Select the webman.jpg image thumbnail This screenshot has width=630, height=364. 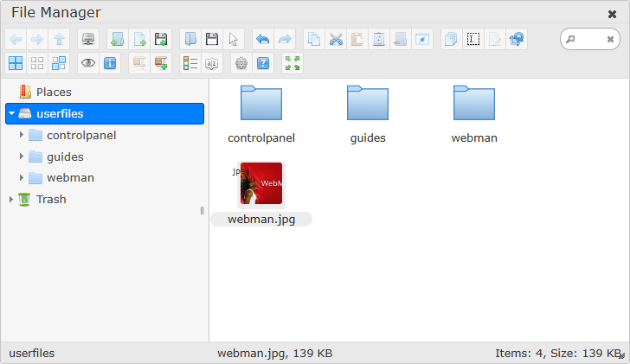pos(260,184)
